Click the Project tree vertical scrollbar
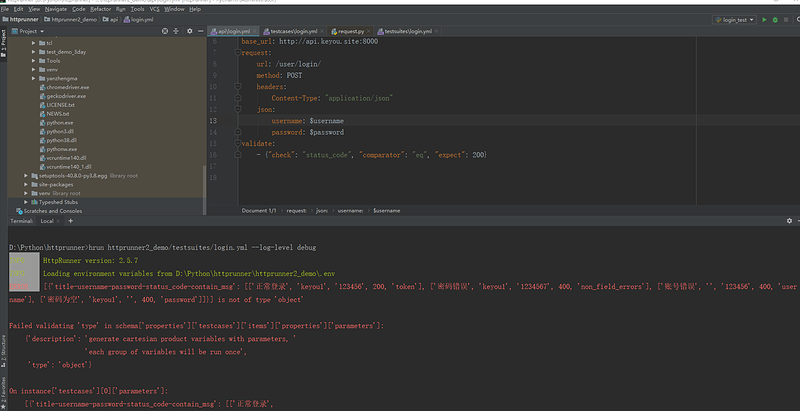Image resolution: width=800 pixels, height=411 pixels. 205,190
